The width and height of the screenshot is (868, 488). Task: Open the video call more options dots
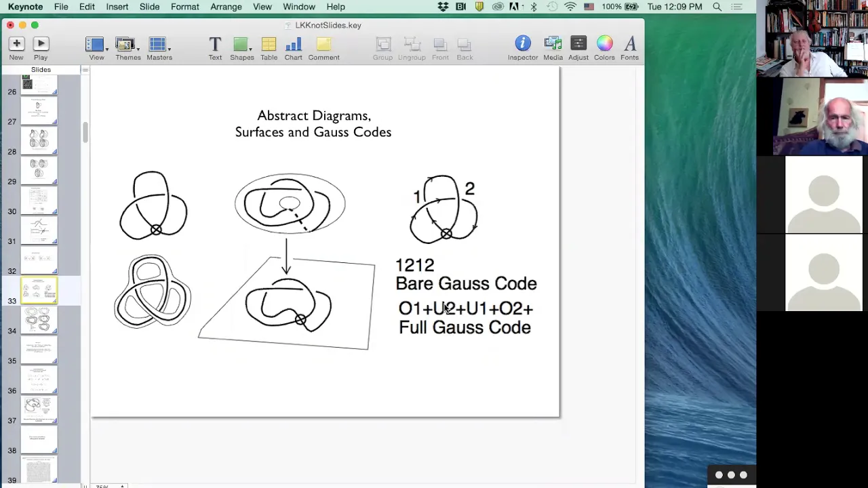(x=731, y=475)
